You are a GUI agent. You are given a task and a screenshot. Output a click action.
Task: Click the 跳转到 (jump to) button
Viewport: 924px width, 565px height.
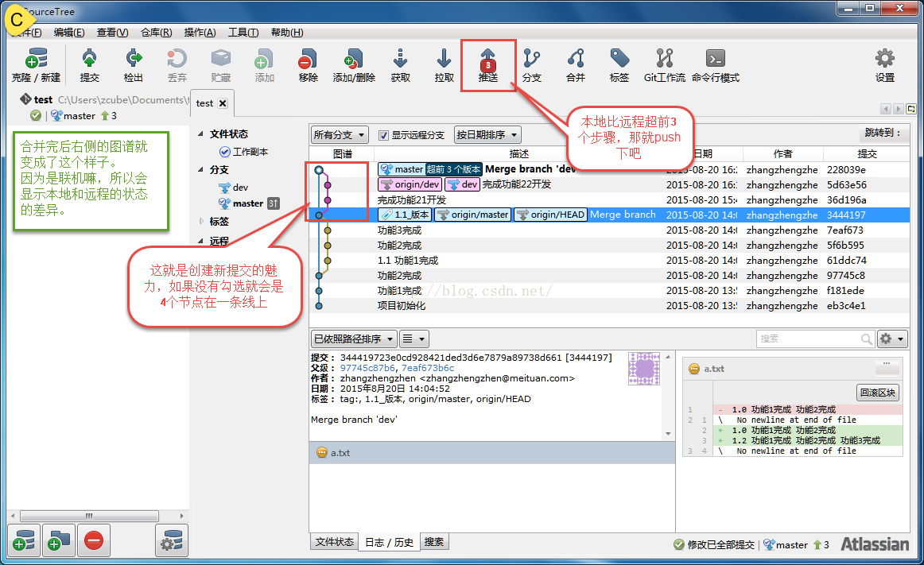882,133
